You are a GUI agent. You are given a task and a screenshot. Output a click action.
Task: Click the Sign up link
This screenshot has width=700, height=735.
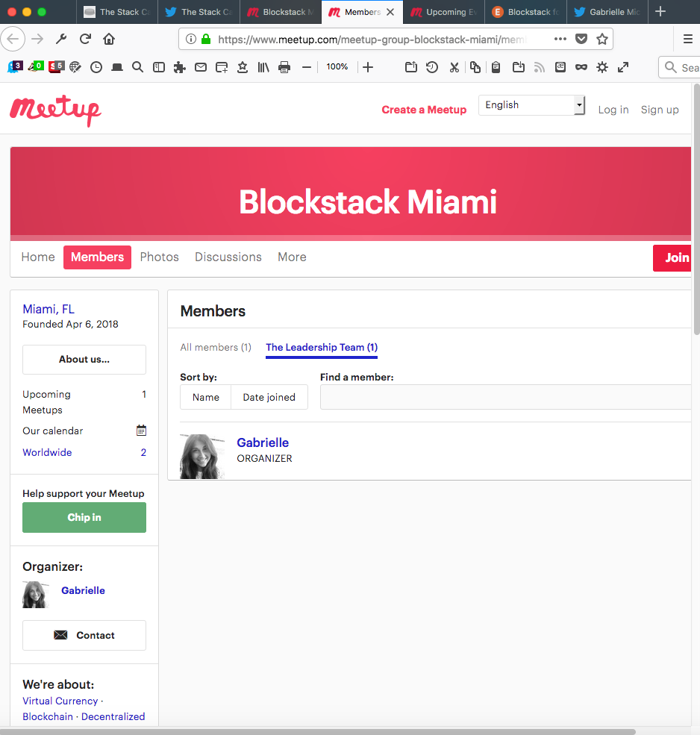(660, 110)
